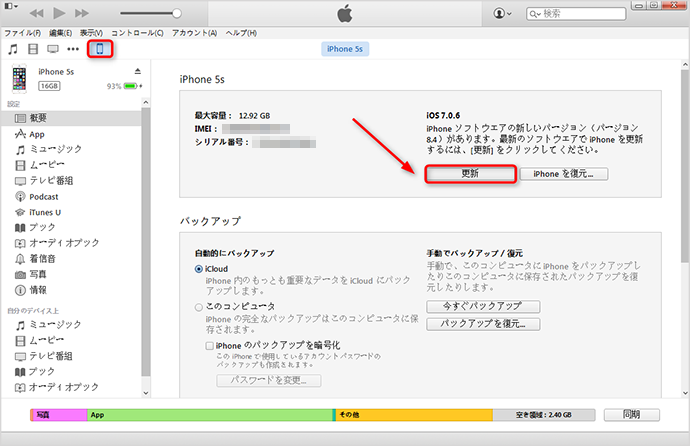
Task: Click the 16GB capacity label
Action: pos(49,86)
